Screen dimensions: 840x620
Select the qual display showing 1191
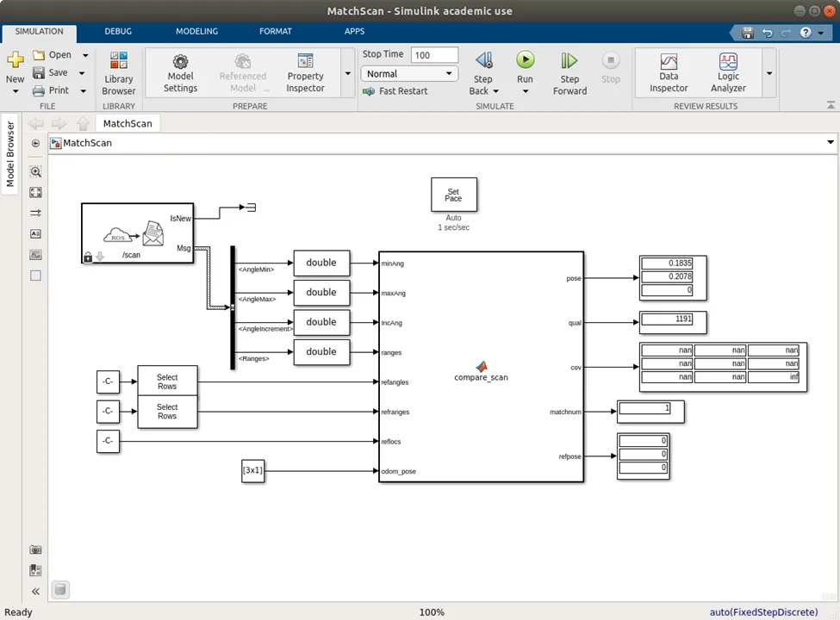point(672,322)
